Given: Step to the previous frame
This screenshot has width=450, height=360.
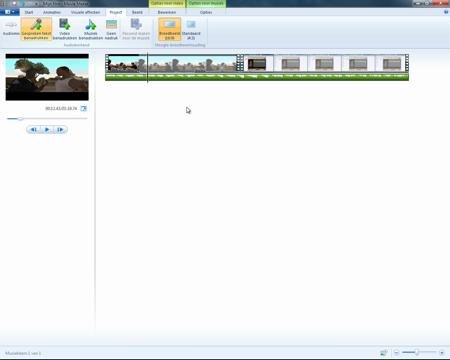Looking at the screenshot, I should click(x=34, y=130).
